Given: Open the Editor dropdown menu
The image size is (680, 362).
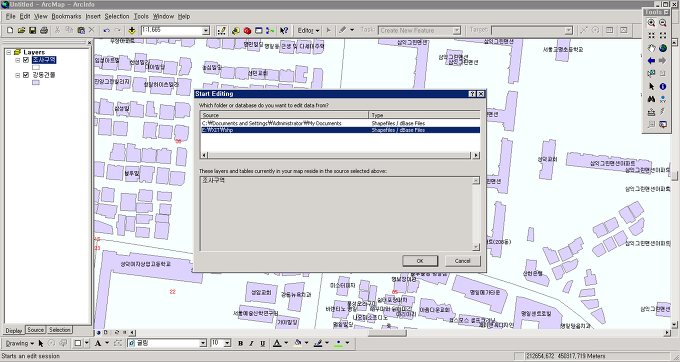Looking at the screenshot, I should [308, 30].
